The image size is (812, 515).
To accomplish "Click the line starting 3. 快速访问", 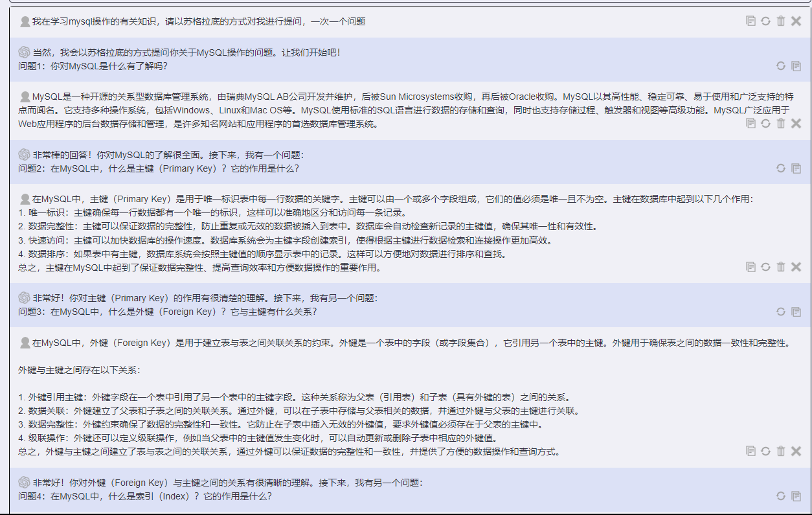I will pyautogui.click(x=285, y=240).
